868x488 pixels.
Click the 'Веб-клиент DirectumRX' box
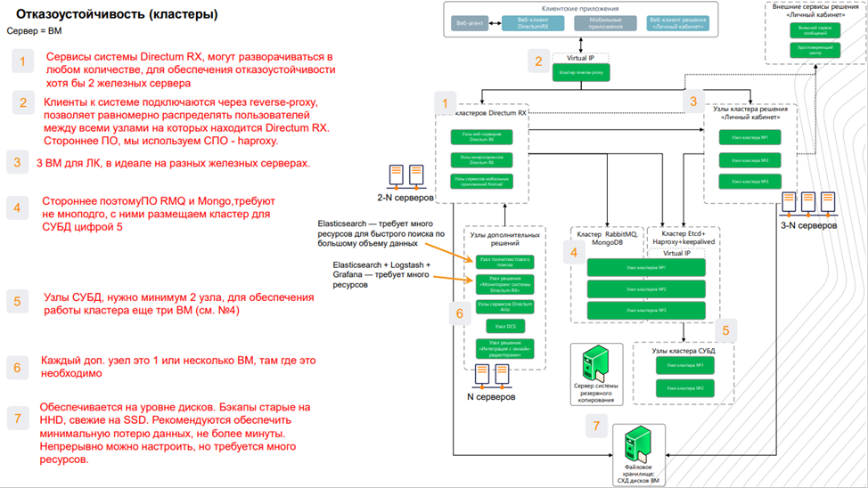(533, 23)
